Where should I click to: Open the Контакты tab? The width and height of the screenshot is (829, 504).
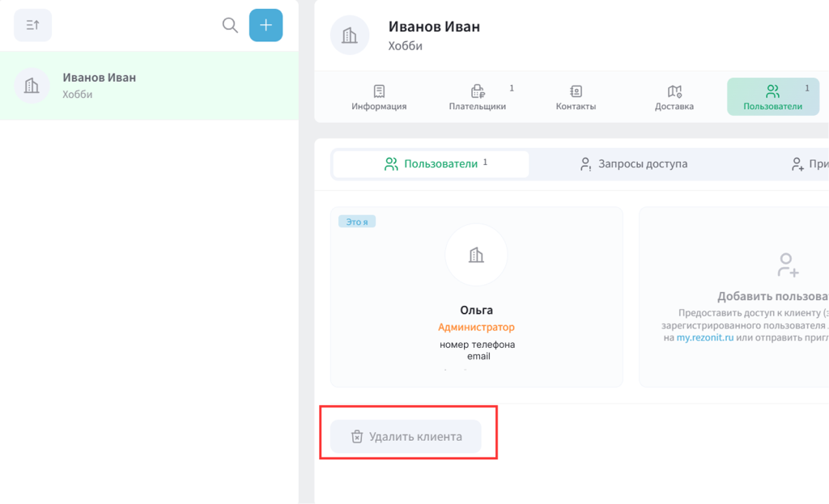576,97
